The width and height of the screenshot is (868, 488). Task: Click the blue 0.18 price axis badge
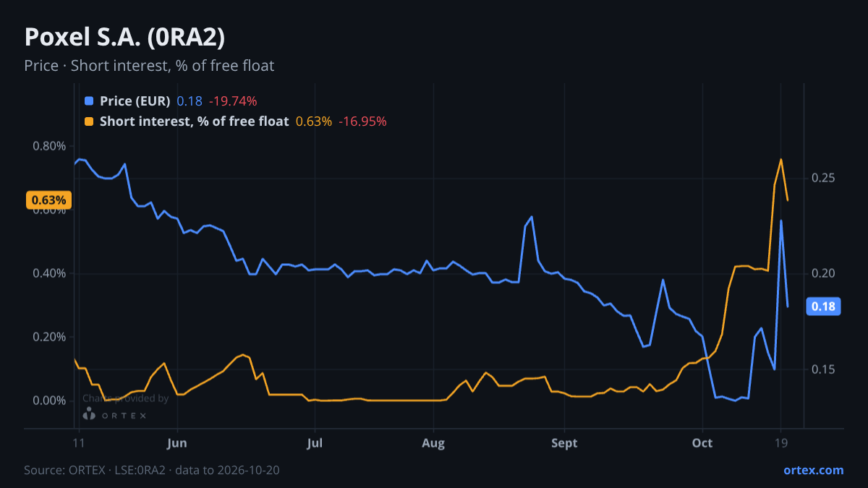[x=823, y=307]
